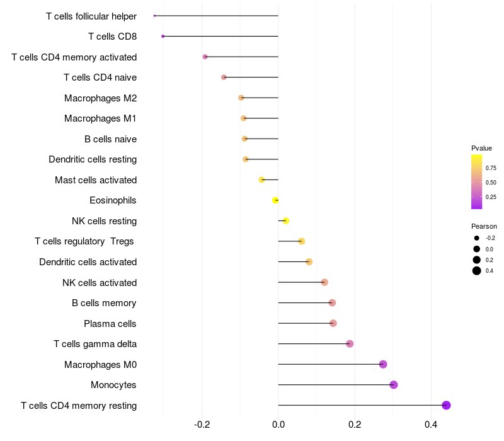This screenshot has height=441, width=504.
Task: Click the Macrophages M2 axis label
Action: [x=100, y=98]
